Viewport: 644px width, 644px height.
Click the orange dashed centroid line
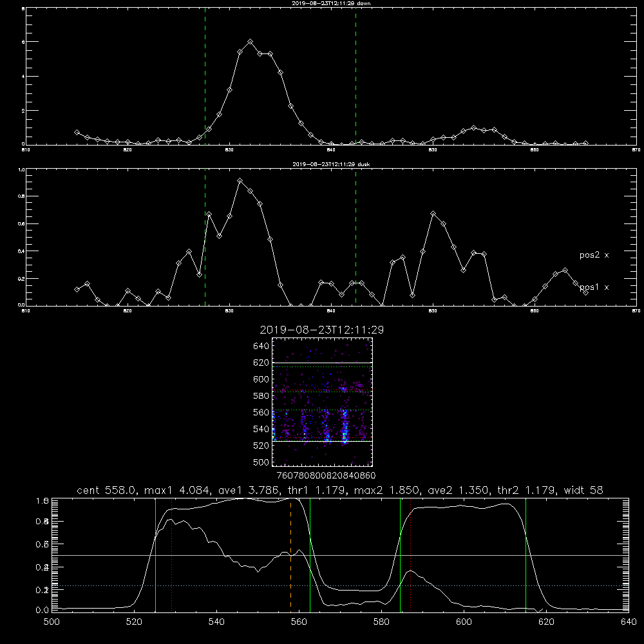pos(291,554)
